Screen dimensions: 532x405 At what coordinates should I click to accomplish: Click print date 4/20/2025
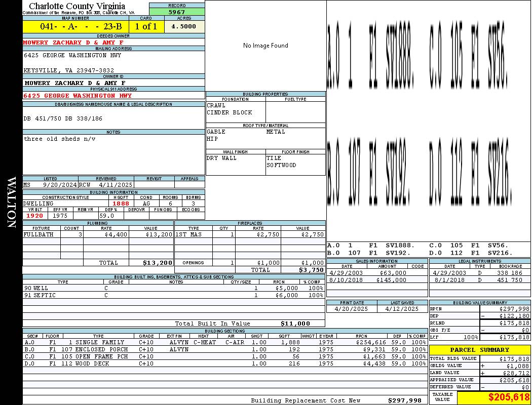coord(351,309)
